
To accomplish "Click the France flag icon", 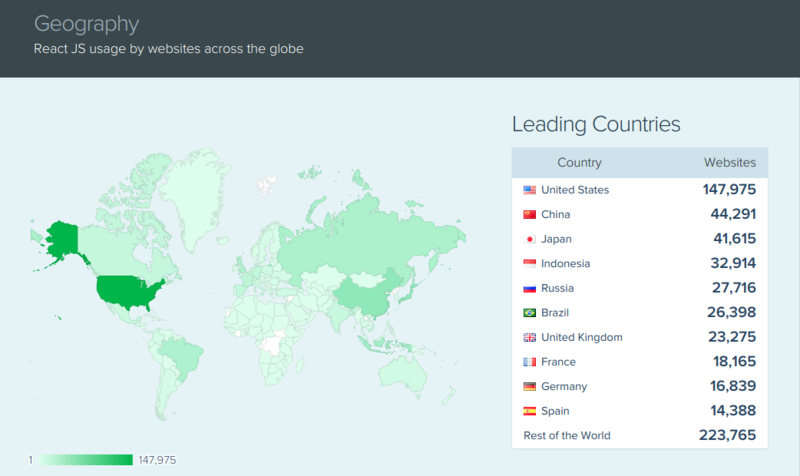I will (530, 362).
